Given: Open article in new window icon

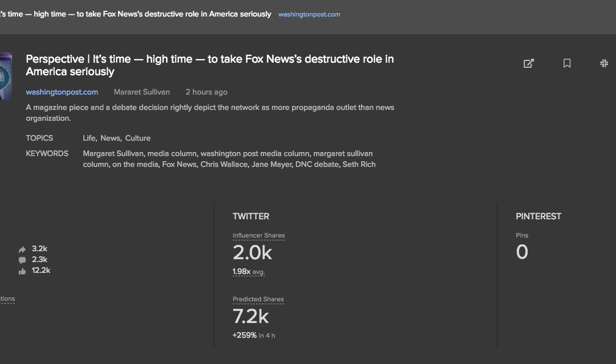Looking at the screenshot, I should click(529, 63).
